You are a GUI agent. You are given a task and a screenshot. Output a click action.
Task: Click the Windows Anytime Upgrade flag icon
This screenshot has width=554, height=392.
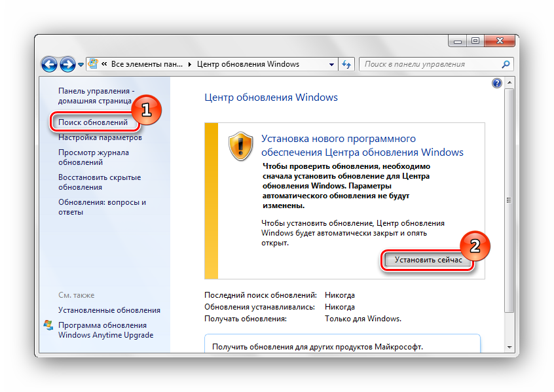tap(48, 325)
